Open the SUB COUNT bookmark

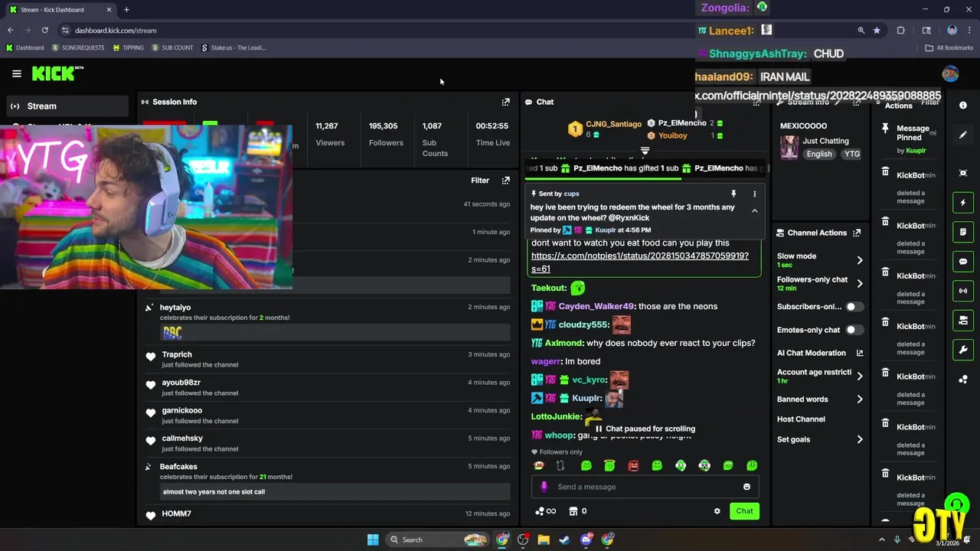pyautogui.click(x=172, y=47)
